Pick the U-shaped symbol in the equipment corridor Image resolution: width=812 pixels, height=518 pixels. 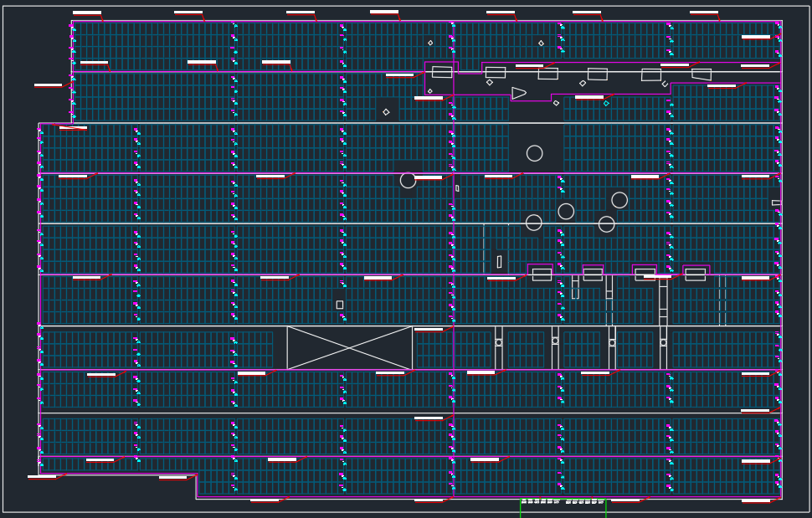pos(665,84)
